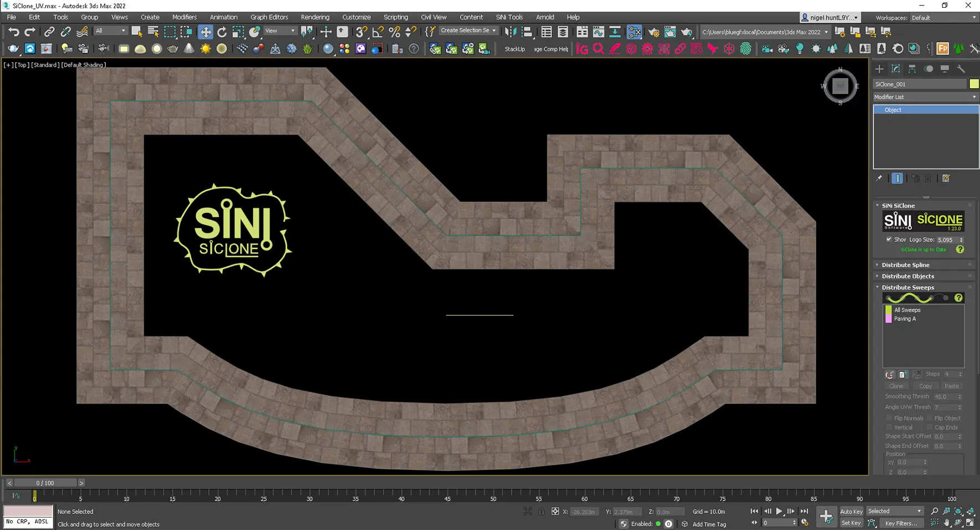980x530 pixels.
Task: Click the Key Filters button
Action: 901,523
